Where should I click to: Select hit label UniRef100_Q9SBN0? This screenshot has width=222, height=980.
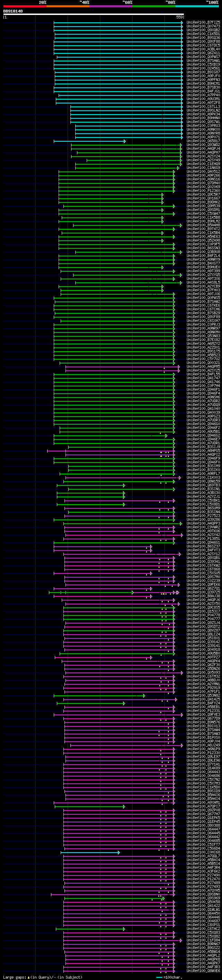point(203,894)
